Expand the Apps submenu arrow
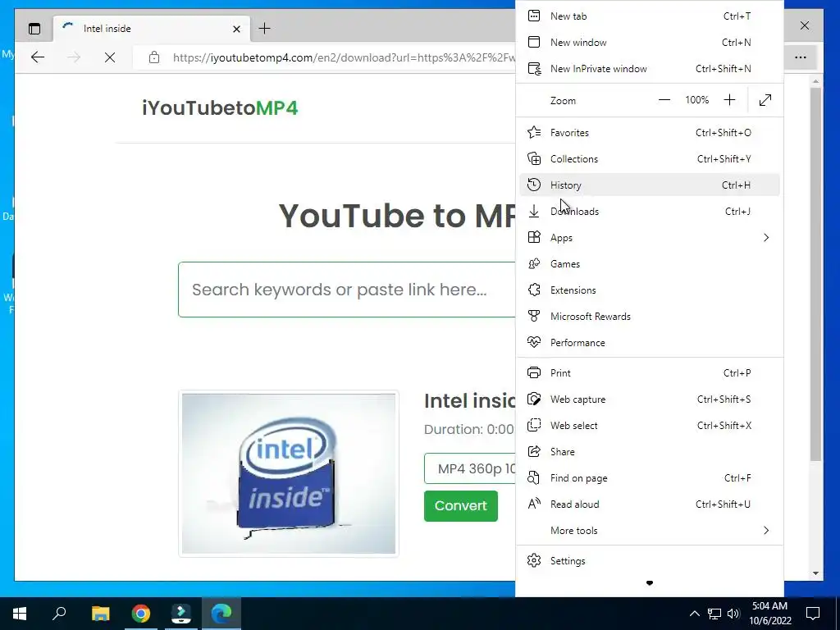 766,237
